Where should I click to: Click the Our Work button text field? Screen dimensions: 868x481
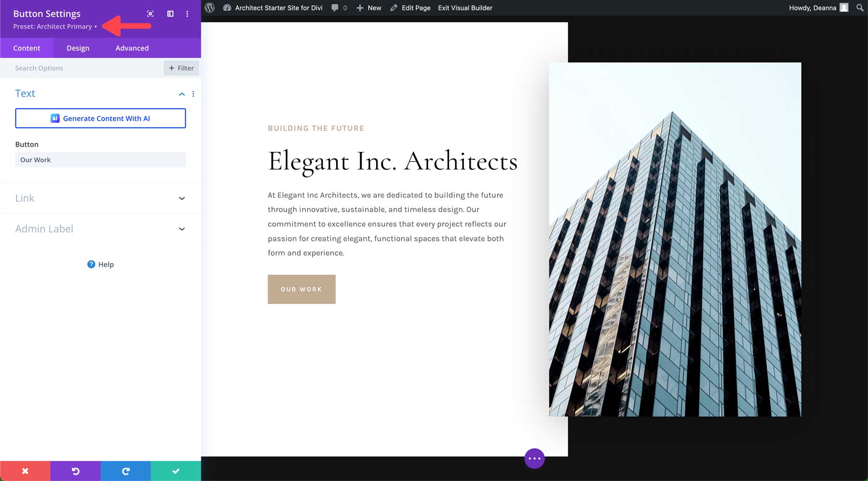click(x=100, y=159)
